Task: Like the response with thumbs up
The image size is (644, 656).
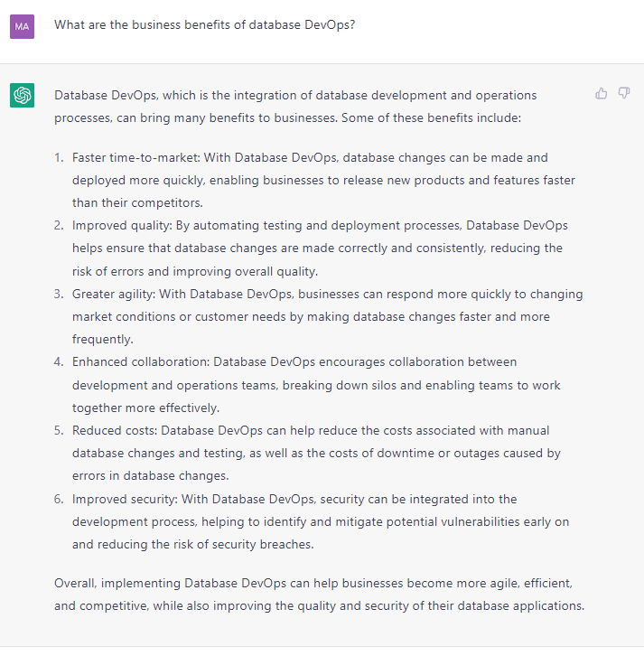Action: tap(602, 93)
